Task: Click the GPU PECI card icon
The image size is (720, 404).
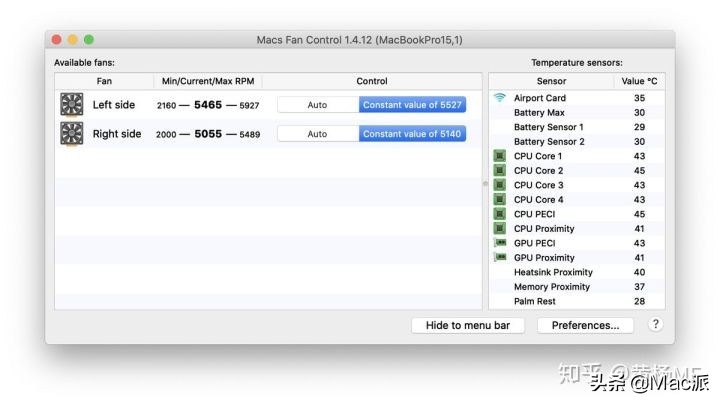Action: pos(500,242)
